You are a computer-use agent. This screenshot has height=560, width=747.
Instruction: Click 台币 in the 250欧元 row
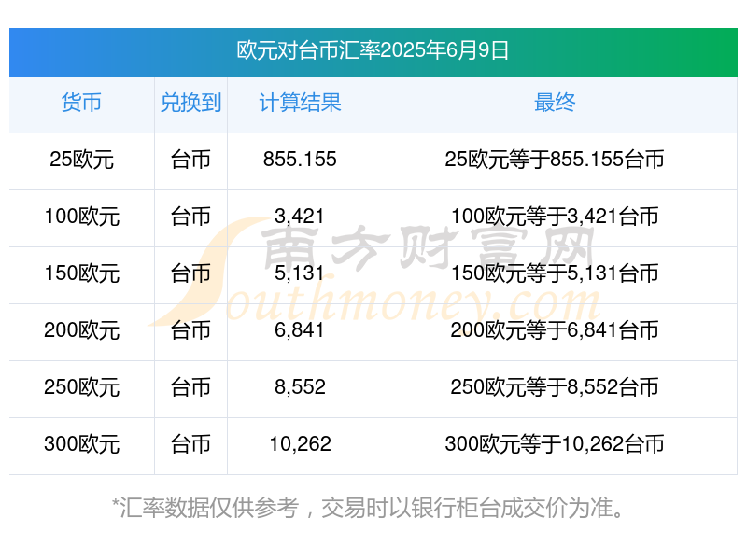pyautogui.click(x=190, y=387)
